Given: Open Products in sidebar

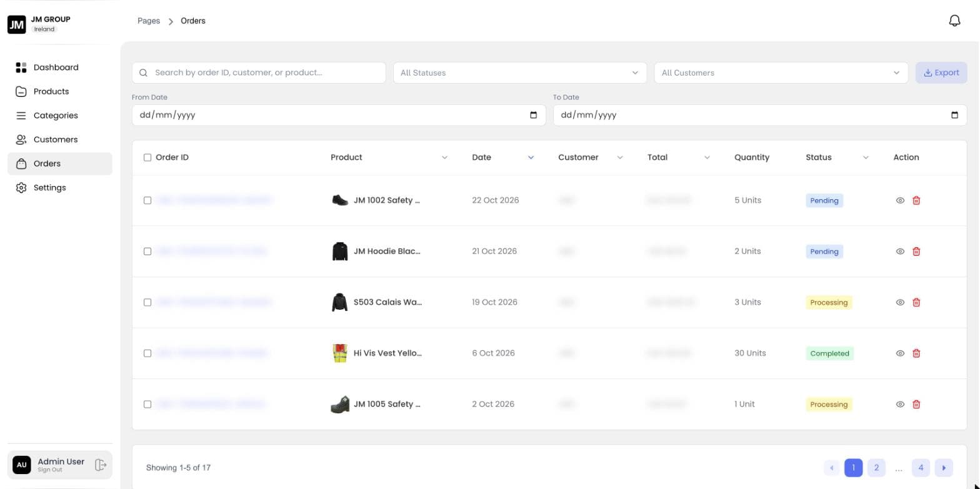Looking at the screenshot, I should click(60, 91).
